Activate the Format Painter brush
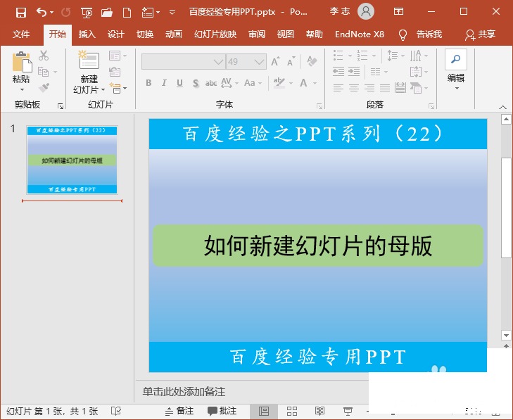The width and height of the screenshot is (513, 420). 44,87
